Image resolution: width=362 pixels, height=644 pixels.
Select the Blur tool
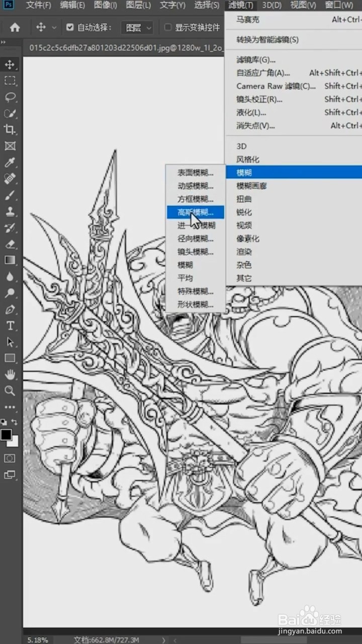click(x=10, y=277)
